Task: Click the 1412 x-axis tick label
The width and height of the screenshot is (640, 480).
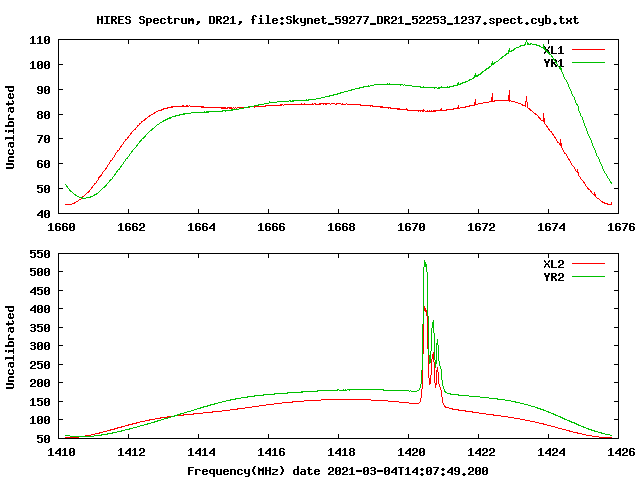Action: coord(131,452)
